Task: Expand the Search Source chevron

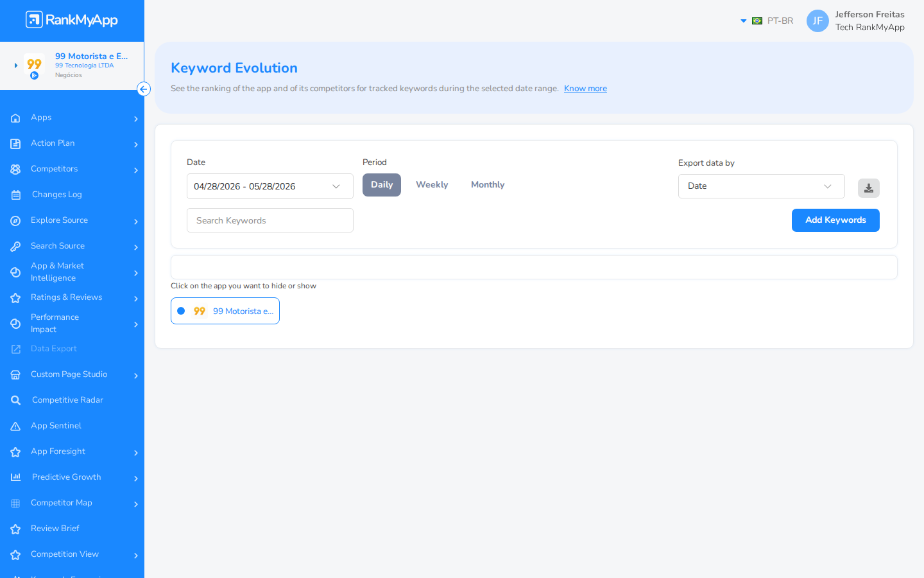Action: (x=136, y=247)
